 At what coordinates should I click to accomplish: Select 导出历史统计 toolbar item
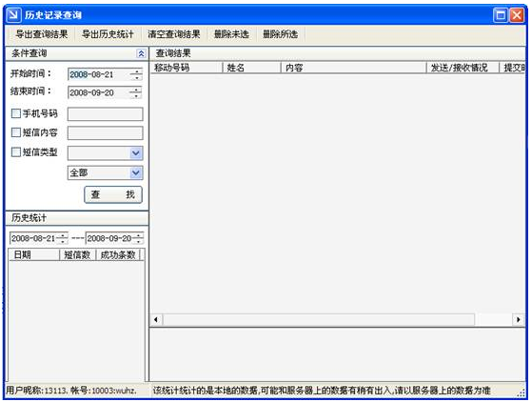tap(108, 34)
